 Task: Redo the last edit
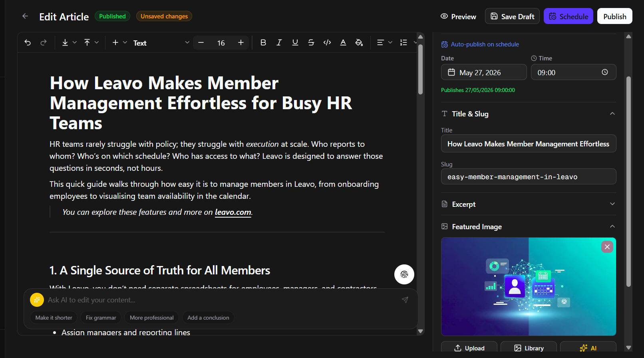(x=44, y=42)
